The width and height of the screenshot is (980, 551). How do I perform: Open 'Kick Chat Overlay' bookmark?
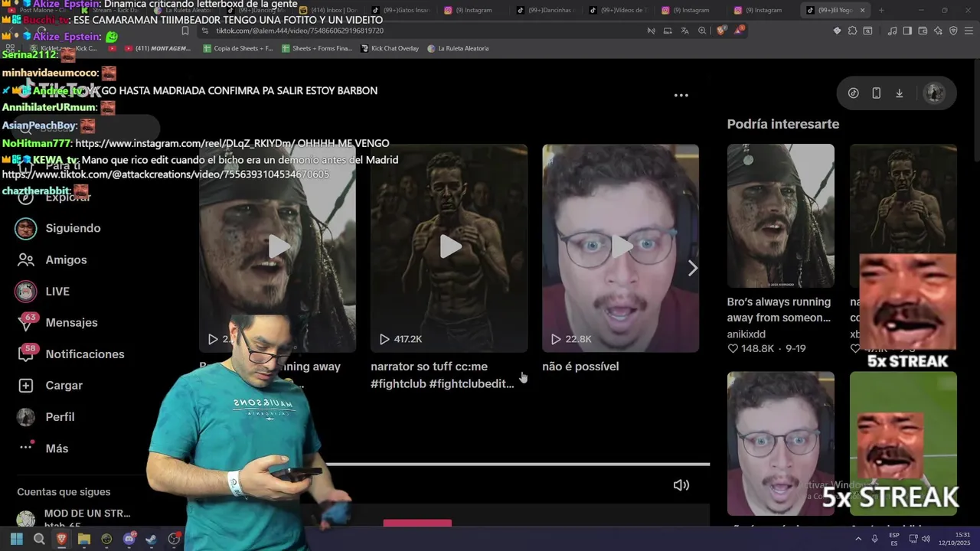click(x=389, y=48)
